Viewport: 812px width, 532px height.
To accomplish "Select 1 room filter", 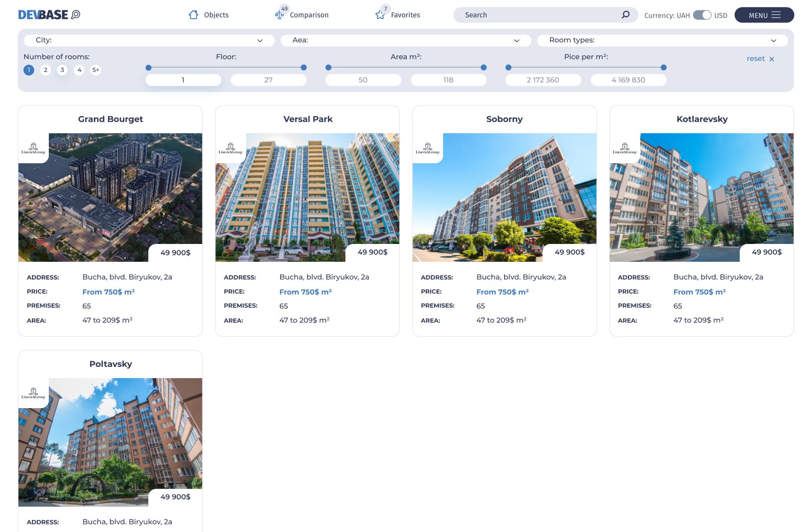I will (29, 70).
